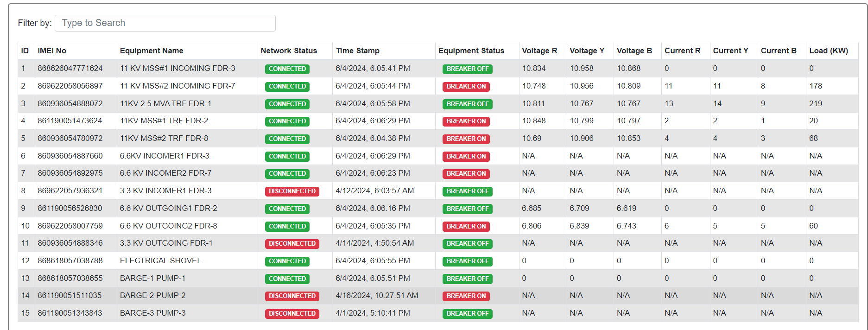Click the Equipment Name column header

[x=152, y=51]
